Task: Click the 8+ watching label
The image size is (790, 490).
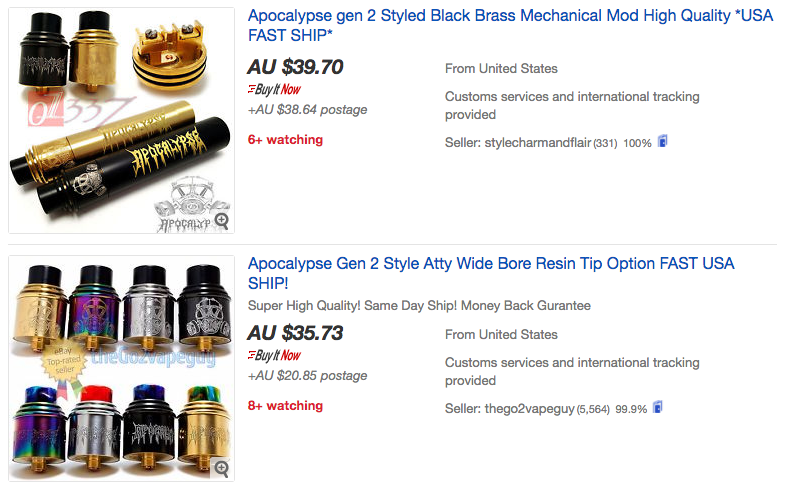Action: pyautogui.click(x=285, y=406)
